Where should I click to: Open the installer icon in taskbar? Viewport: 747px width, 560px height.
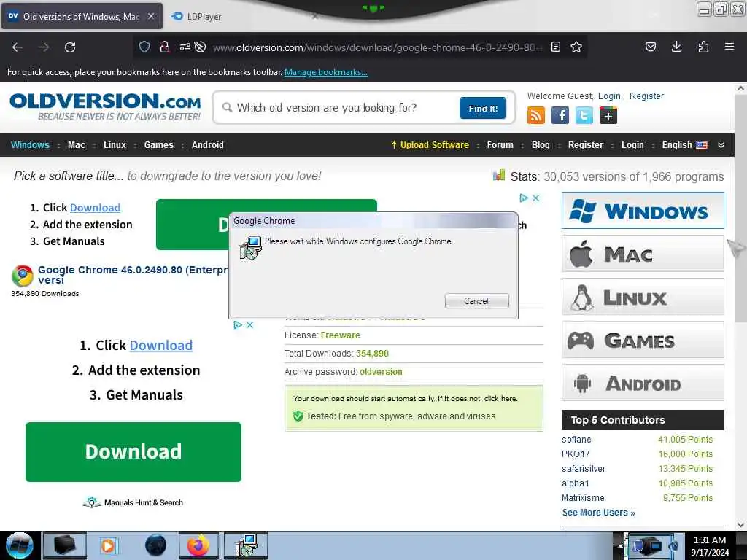(x=246, y=545)
